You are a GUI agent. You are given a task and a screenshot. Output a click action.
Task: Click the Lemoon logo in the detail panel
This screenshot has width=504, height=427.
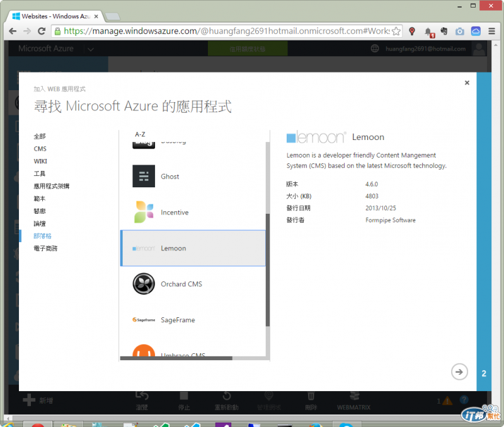(316, 137)
